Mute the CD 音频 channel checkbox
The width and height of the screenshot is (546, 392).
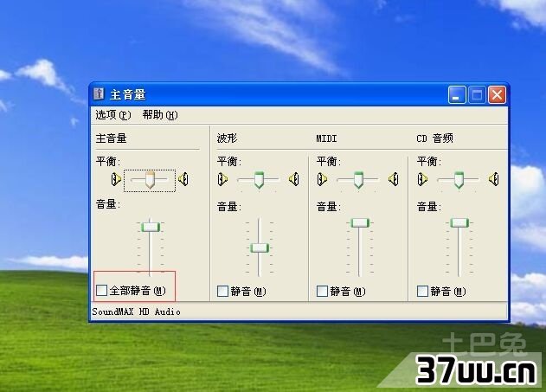pyautogui.click(x=422, y=291)
